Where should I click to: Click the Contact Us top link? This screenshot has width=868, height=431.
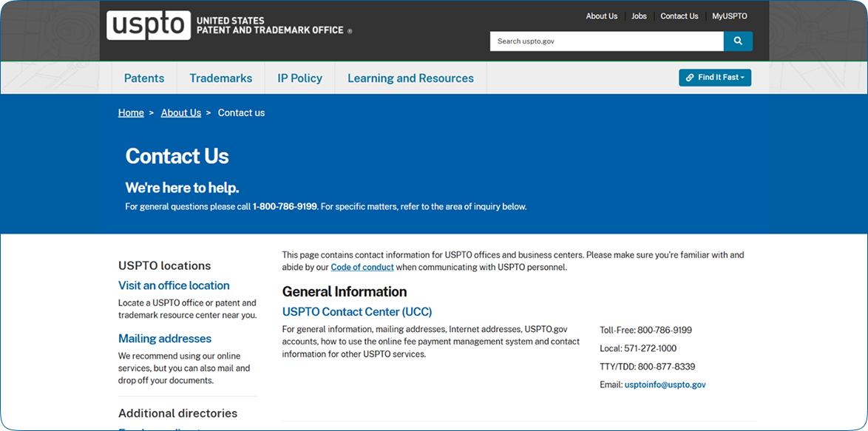(x=679, y=16)
